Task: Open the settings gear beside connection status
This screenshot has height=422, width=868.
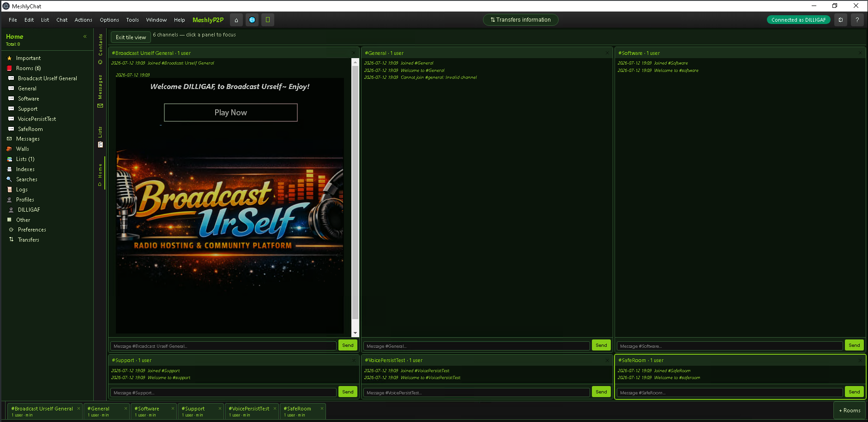Action: coord(841,20)
